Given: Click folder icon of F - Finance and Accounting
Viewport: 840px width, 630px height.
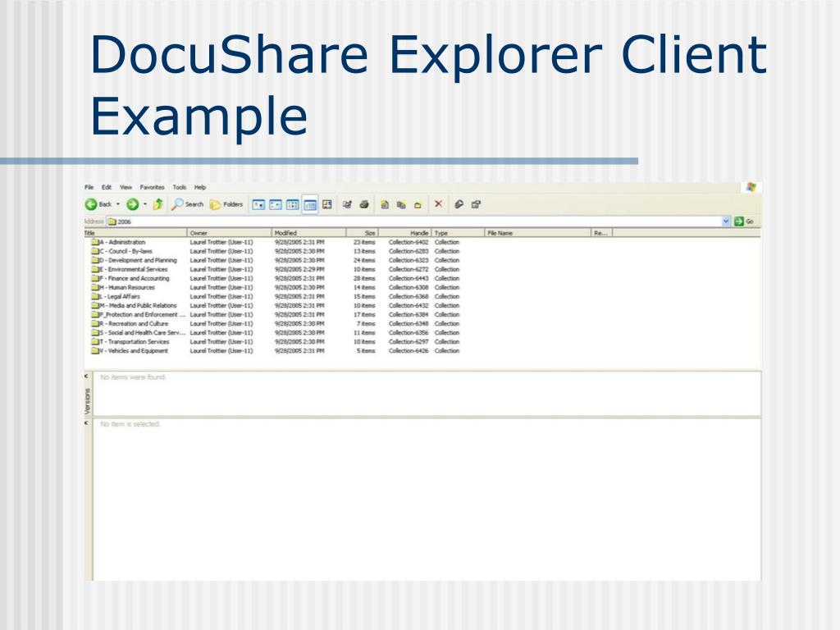Looking at the screenshot, I should pyautogui.click(x=95, y=279).
